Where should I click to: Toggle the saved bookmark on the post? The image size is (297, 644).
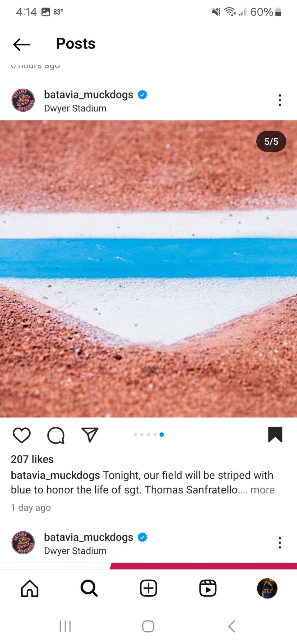[x=275, y=435]
